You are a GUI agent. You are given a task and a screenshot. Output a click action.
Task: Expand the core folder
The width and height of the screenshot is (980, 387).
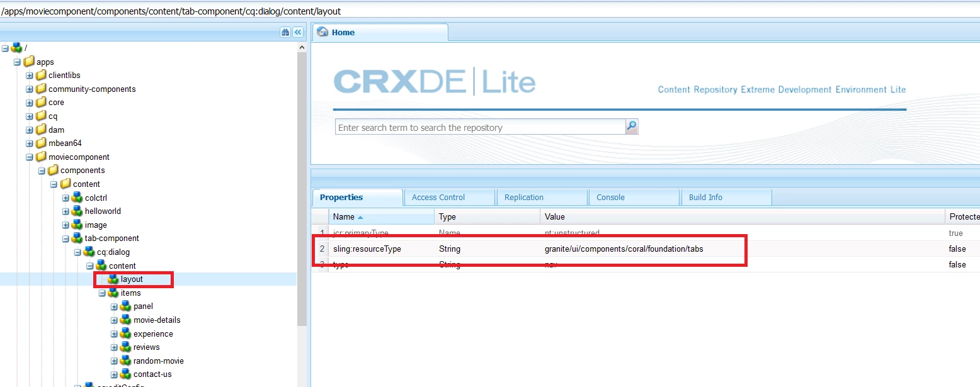[30, 103]
